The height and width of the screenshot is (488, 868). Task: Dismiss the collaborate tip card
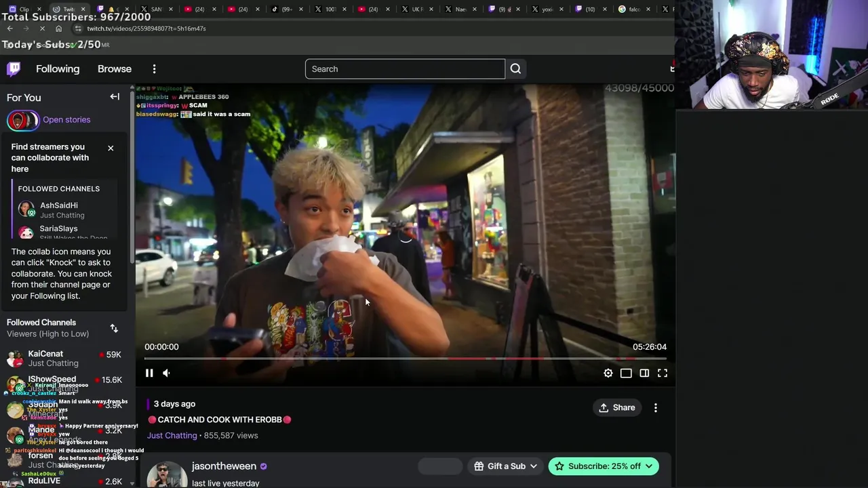click(x=111, y=148)
